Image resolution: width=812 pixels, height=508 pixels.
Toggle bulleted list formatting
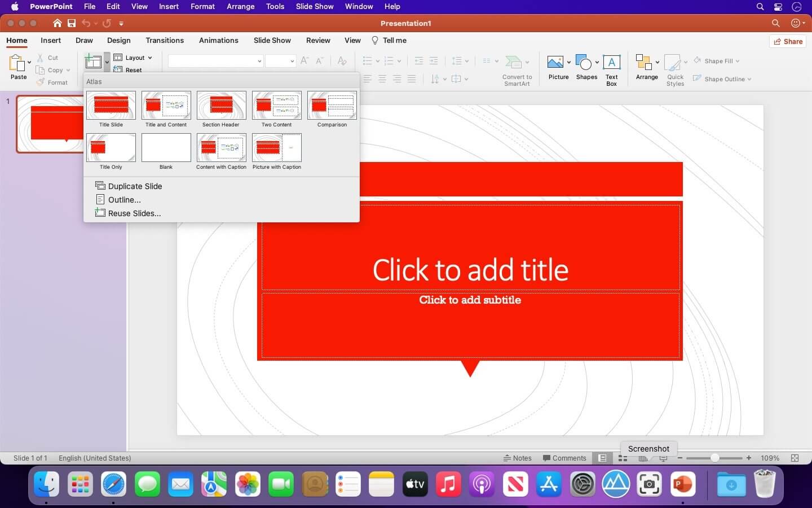[x=367, y=61]
